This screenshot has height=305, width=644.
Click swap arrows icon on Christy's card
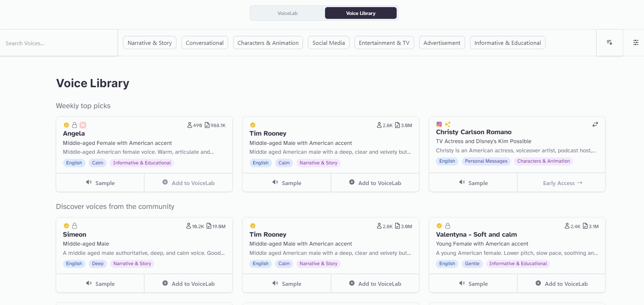[x=595, y=124]
